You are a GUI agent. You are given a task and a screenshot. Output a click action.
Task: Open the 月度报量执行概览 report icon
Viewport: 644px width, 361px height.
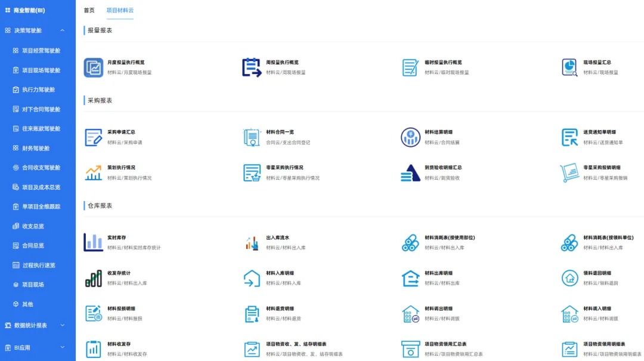pyautogui.click(x=92, y=67)
